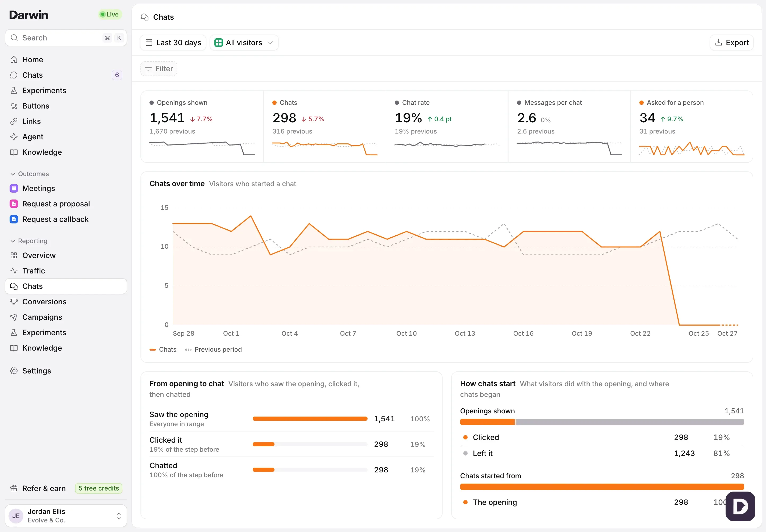Image resolution: width=766 pixels, height=532 pixels.
Task: Open the Links page
Action: (66, 121)
